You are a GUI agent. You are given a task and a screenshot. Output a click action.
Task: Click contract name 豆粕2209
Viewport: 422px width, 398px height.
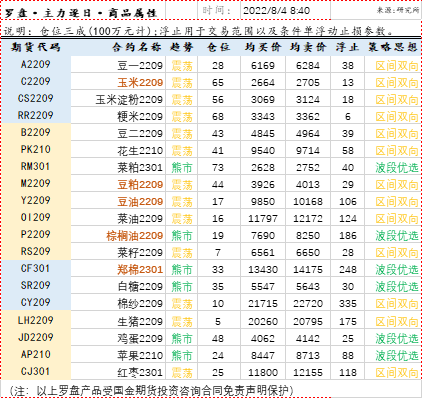pos(140,185)
